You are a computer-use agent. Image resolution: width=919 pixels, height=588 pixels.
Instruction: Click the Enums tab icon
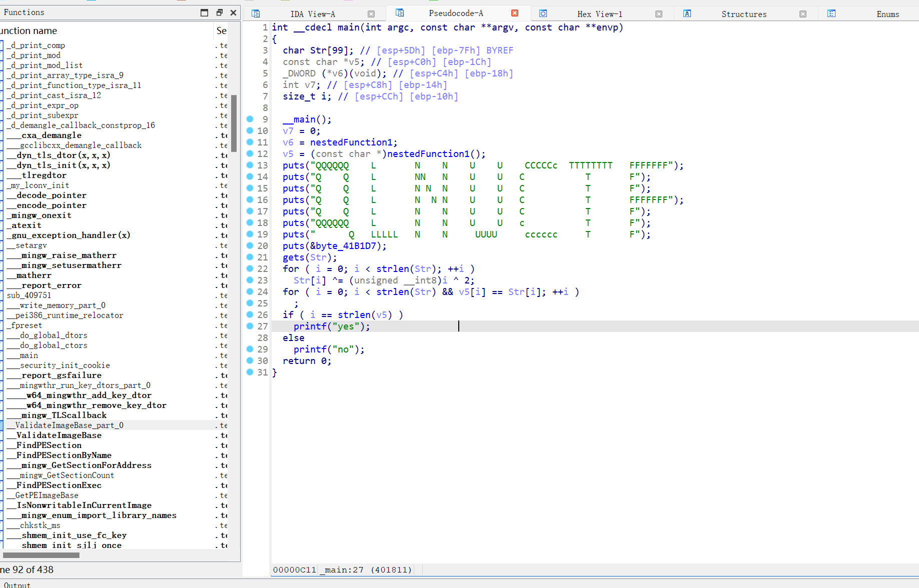831,13
